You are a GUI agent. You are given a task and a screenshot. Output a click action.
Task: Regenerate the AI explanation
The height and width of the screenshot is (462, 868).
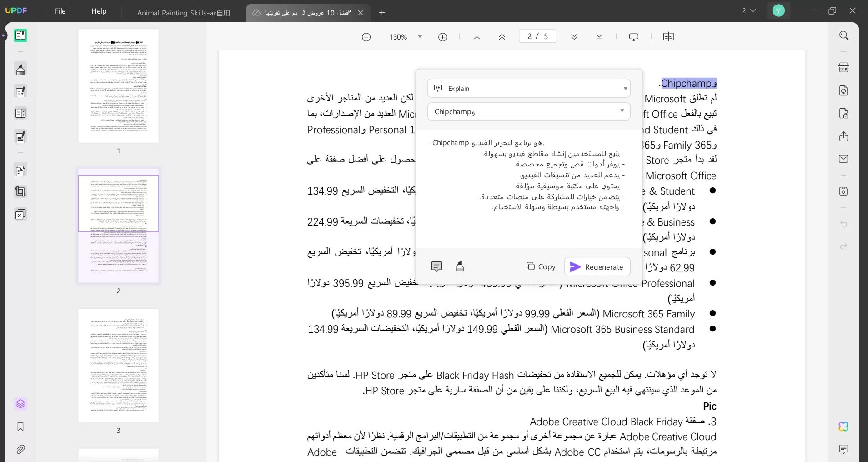pos(597,267)
